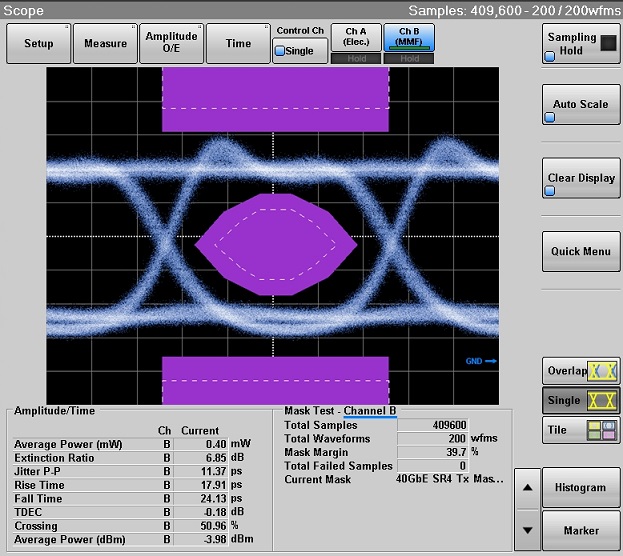
Task: Open the Quick Menu
Action: click(x=581, y=251)
